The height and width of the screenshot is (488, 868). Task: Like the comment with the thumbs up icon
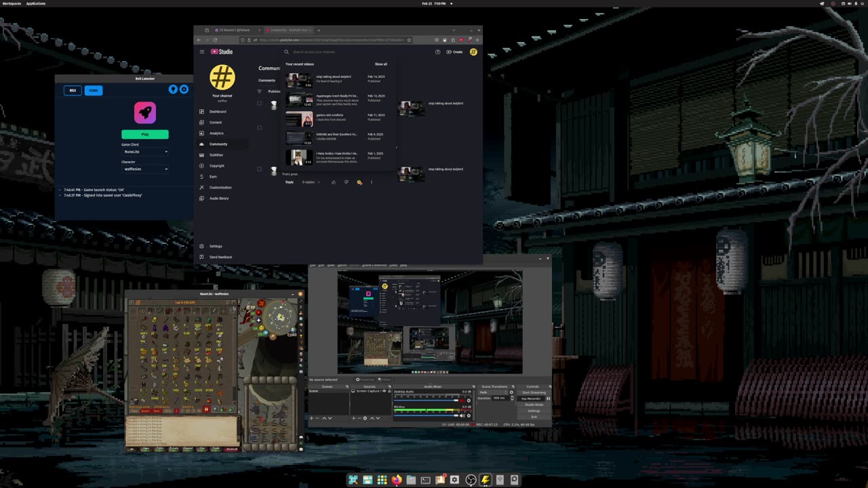point(334,182)
